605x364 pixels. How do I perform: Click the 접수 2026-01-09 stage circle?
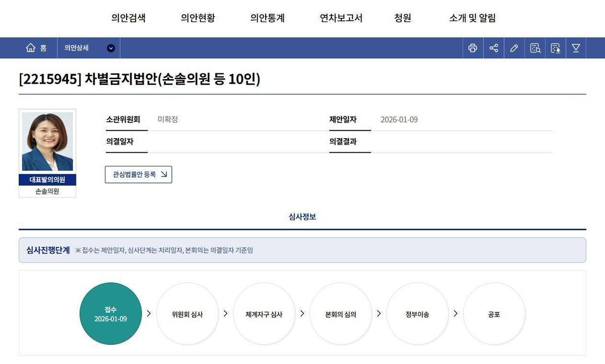111,314
